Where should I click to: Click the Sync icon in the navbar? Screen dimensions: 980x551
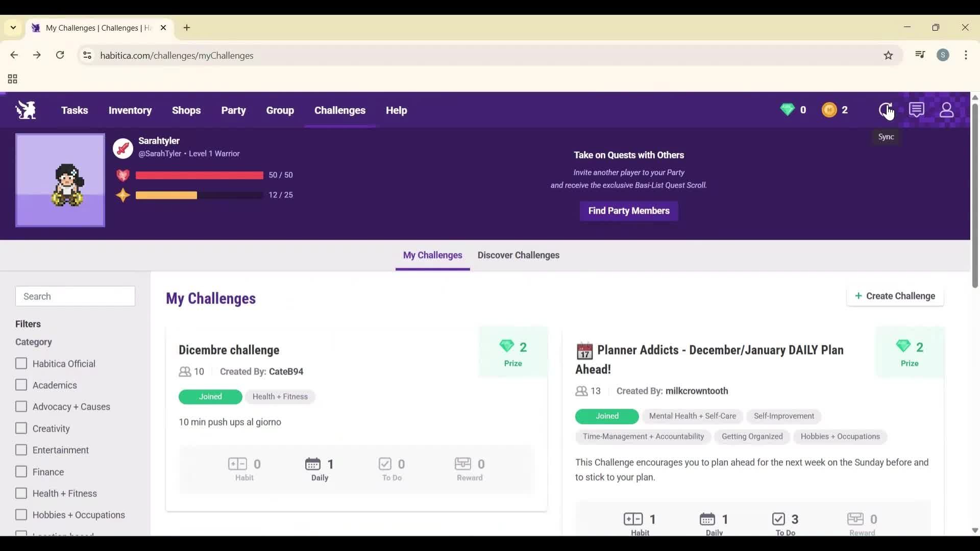(x=885, y=110)
